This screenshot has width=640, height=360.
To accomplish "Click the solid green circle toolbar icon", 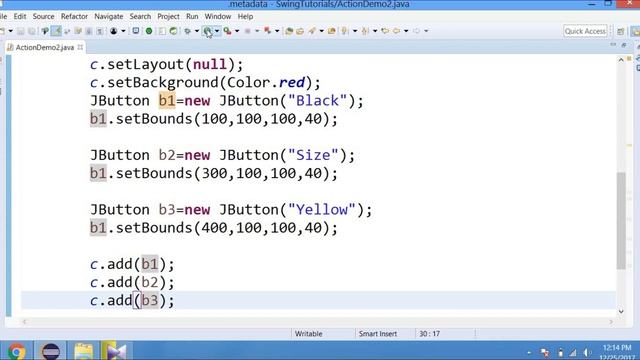I will [x=149, y=31].
